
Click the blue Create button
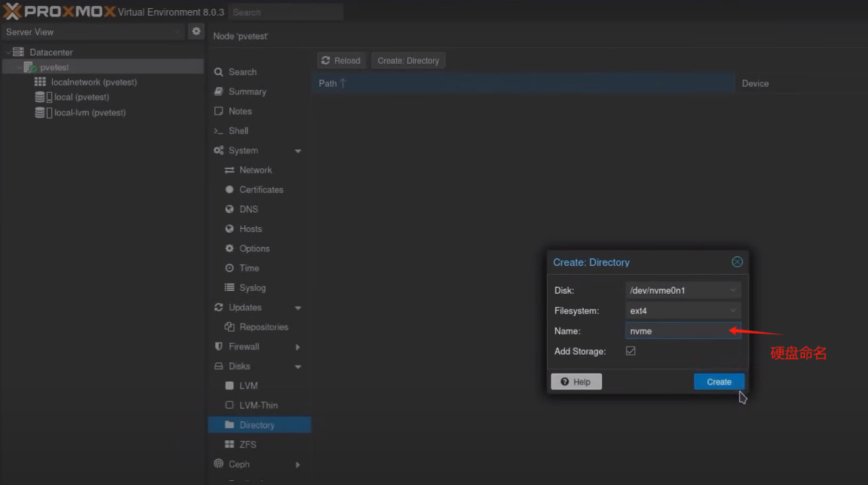coord(719,382)
